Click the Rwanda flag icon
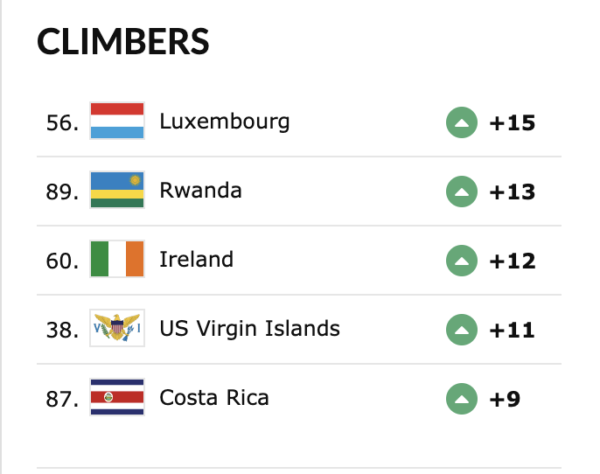600x474 pixels. (117, 190)
